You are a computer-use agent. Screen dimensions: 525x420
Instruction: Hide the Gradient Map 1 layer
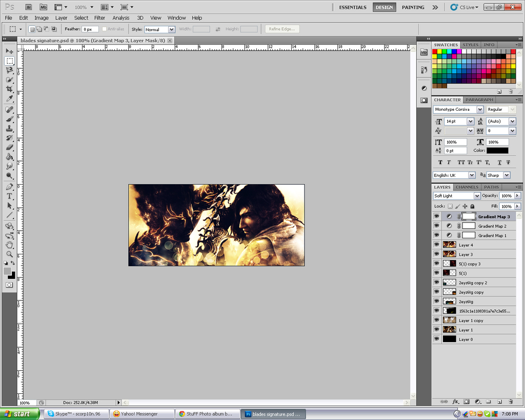pos(436,235)
